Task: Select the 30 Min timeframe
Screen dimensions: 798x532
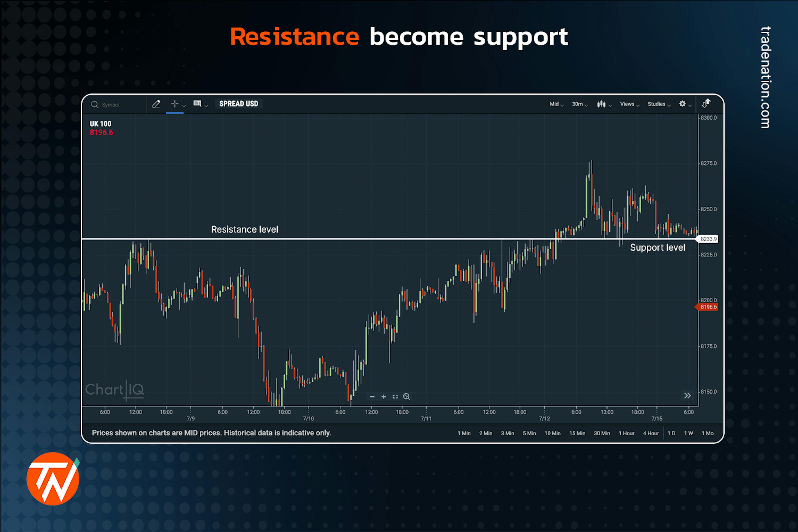Action: tap(602, 433)
